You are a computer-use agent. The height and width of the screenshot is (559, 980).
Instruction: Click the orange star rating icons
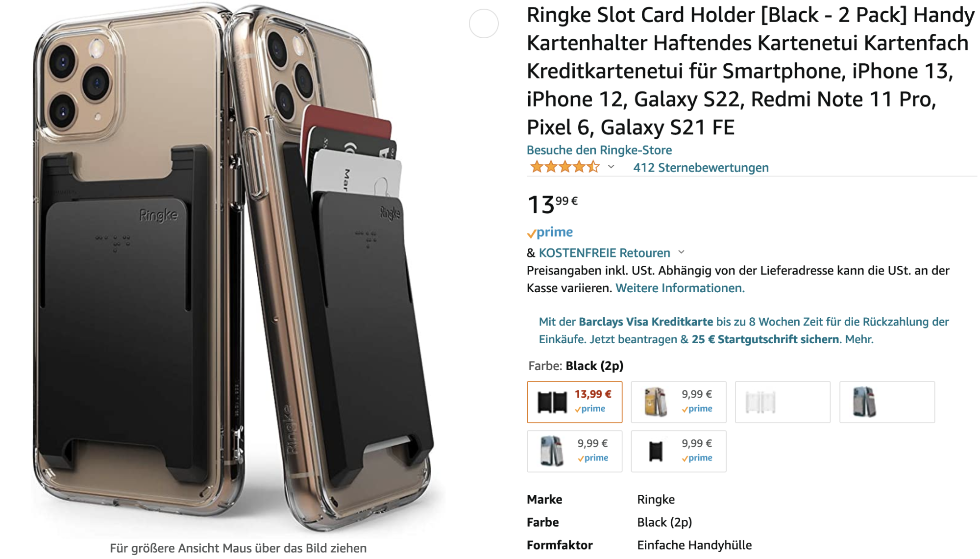coord(565,167)
